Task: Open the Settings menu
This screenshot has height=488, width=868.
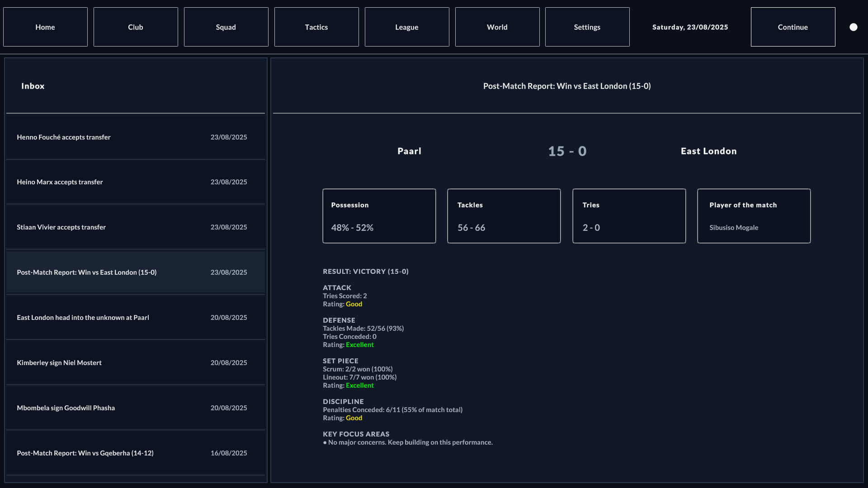Action: pos(587,27)
